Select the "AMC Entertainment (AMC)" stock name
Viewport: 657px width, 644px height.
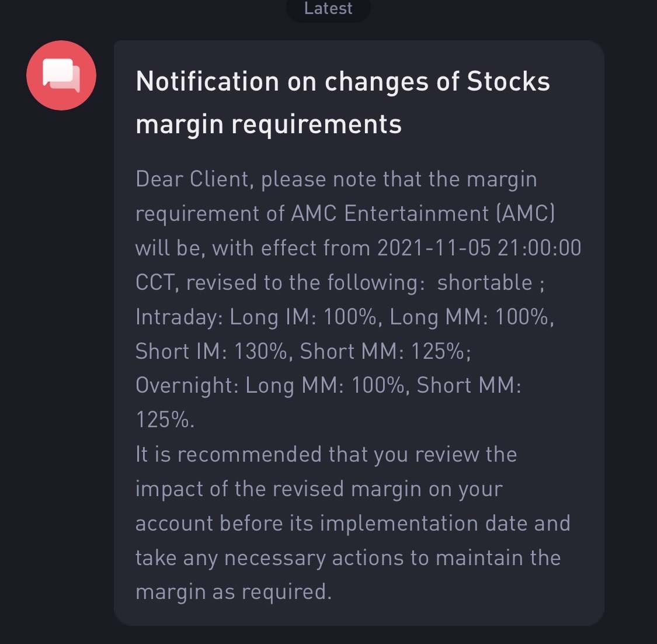422,213
